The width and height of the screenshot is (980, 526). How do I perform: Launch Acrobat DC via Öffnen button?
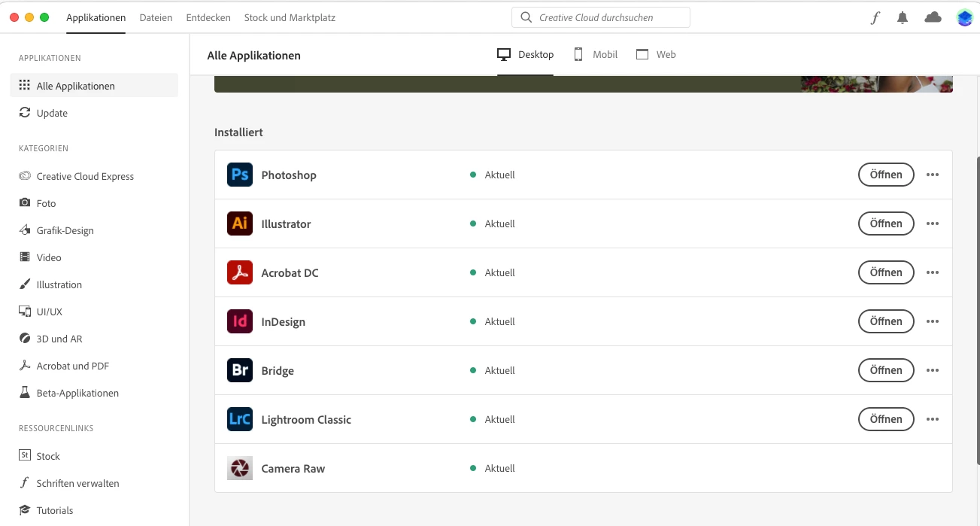tap(886, 272)
